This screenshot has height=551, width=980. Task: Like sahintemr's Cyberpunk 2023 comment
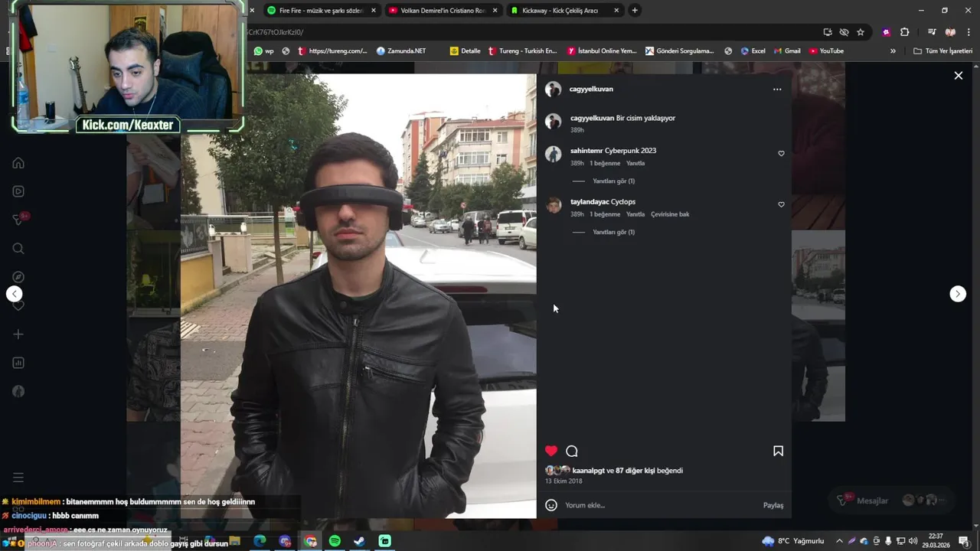tap(781, 154)
